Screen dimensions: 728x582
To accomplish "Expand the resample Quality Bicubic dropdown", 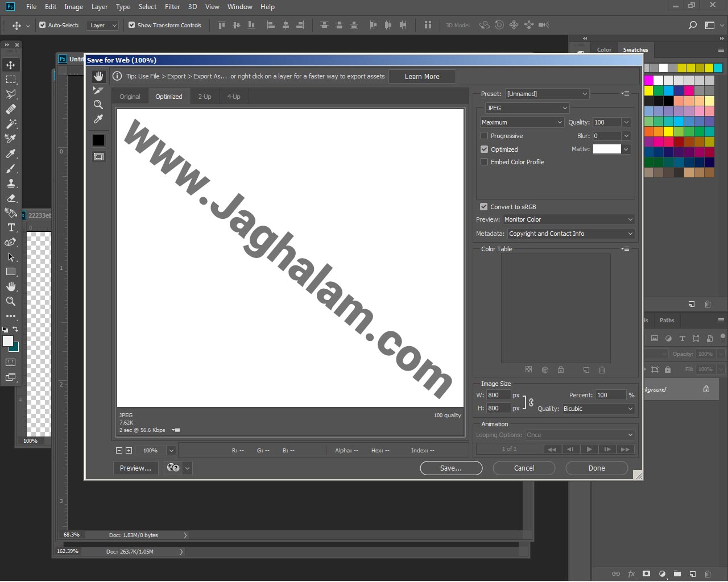I will point(598,409).
